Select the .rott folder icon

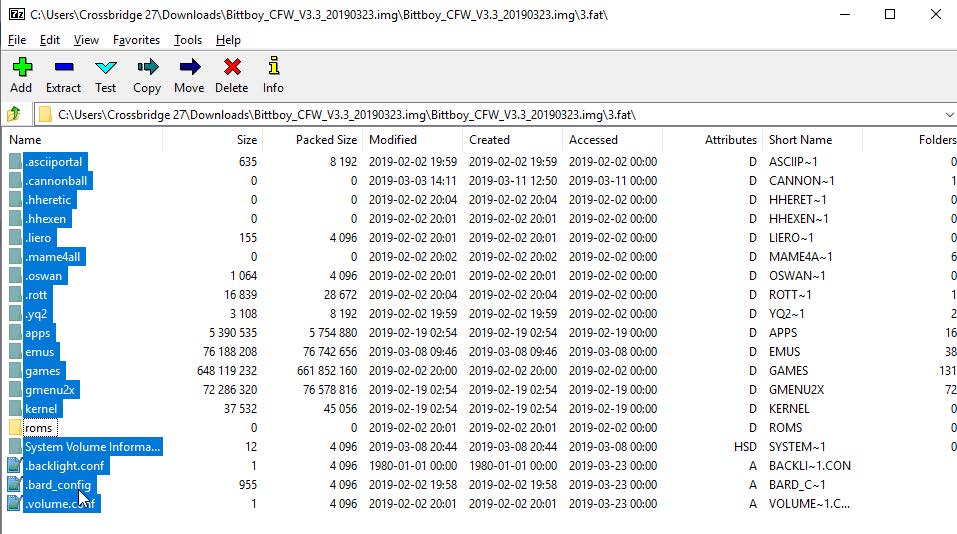pyautogui.click(x=15, y=294)
